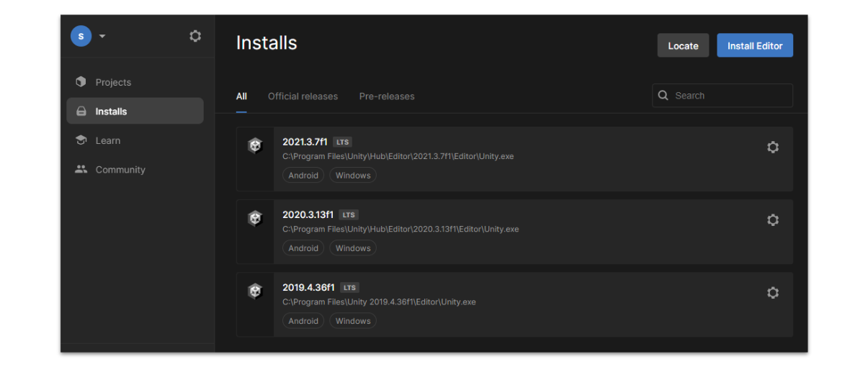Image resolution: width=868 pixels, height=367 pixels.
Task: Click the Installs page heading
Action: tap(267, 43)
